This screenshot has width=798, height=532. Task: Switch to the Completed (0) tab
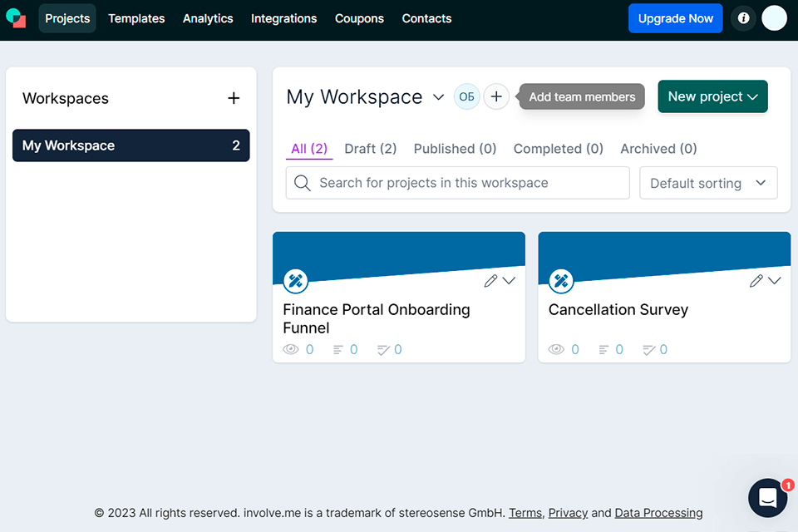coord(559,149)
